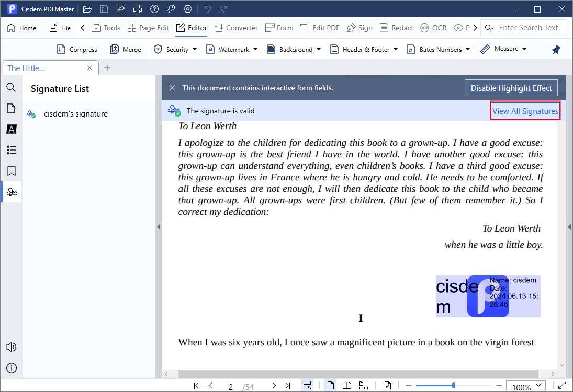The width and height of the screenshot is (573, 392).
Task: Go to the first page
Action: click(196, 385)
